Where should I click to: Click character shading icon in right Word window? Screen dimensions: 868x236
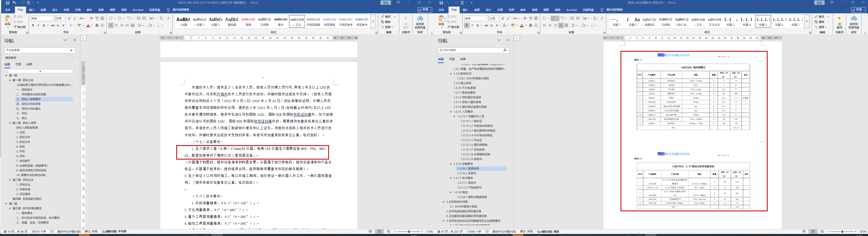coord(531,25)
